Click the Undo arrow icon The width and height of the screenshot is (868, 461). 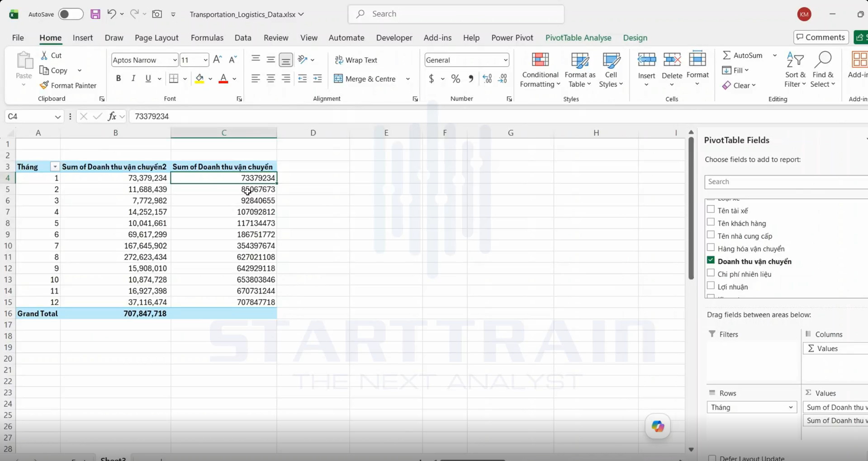coord(111,14)
